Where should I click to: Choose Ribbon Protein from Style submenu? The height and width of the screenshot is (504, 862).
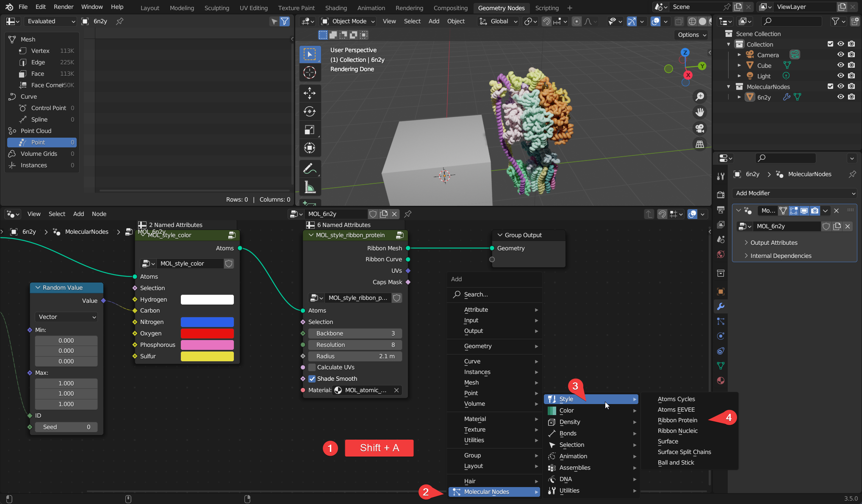[677, 420]
